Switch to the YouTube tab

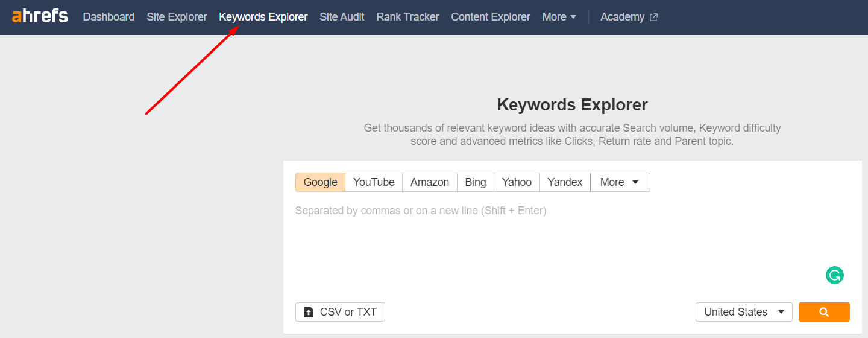pyautogui.click(x=374, y=182)
